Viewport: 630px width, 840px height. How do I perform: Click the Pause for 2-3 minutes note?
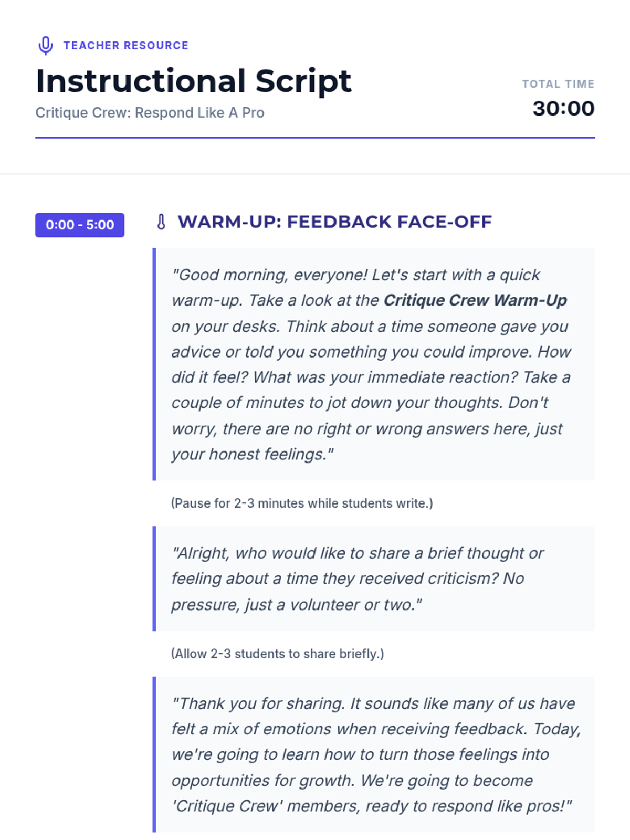302,503
